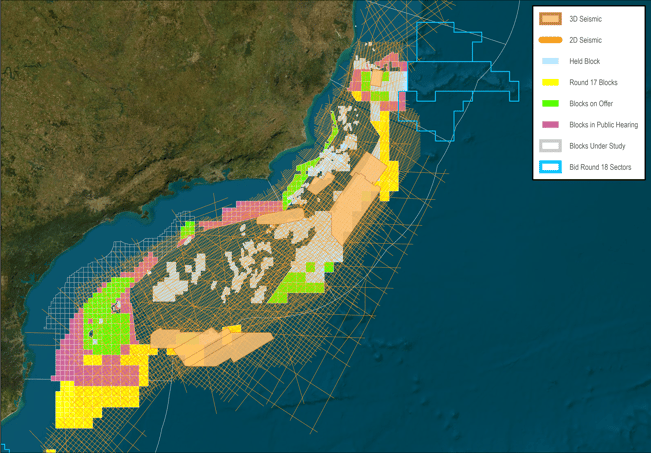Select the 'Blocks Under Study' legend label

(597, 146)
